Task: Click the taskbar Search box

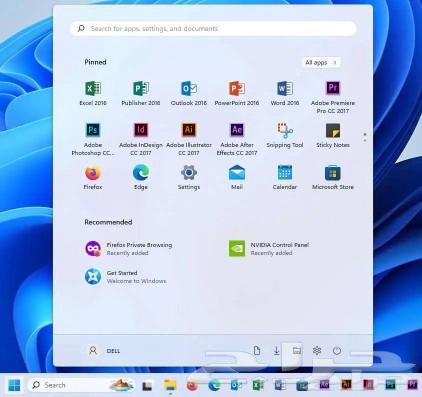Action: click(x=82, y=385)
